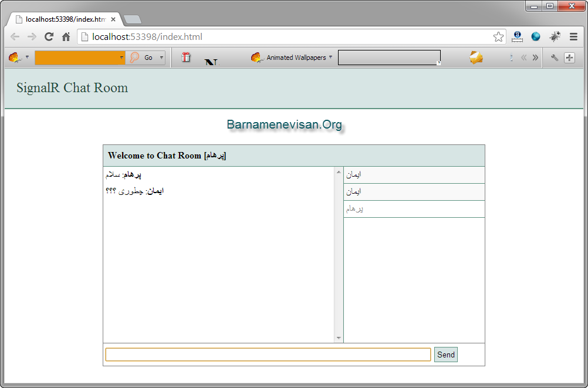Click the wrench settings icon
Image resolution: width=588 pixels, height=388 pixels.
coord(555,58)
